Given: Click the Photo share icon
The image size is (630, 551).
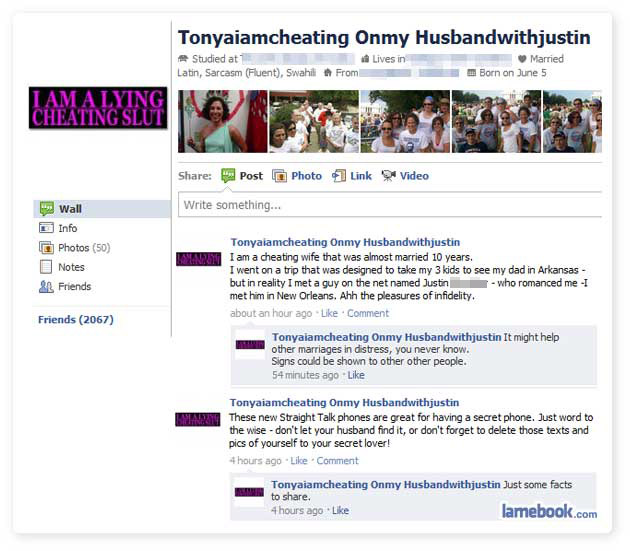Looking at the screenshot, I should click(x=279, y=176).
